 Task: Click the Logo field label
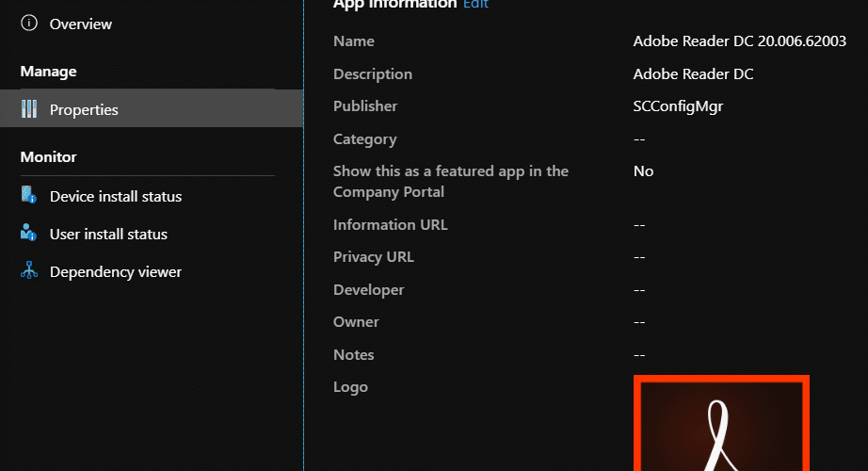pos(350,387)
